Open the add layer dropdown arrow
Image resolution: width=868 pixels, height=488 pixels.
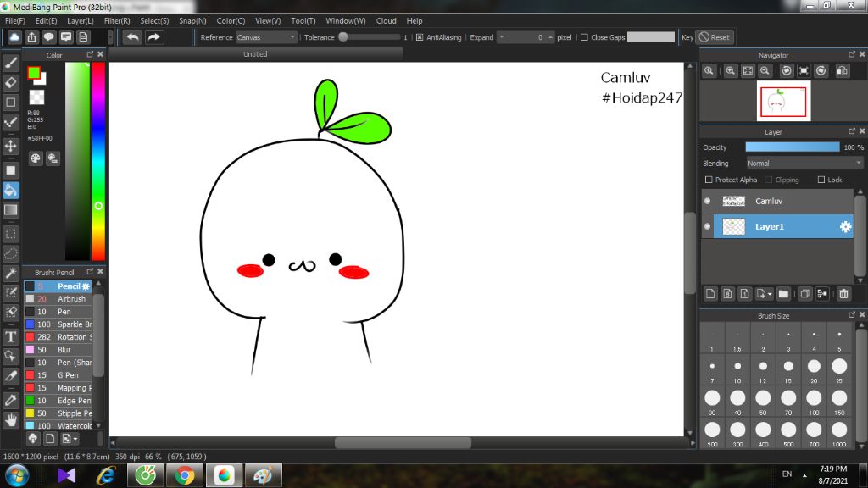tap(770, 294)
